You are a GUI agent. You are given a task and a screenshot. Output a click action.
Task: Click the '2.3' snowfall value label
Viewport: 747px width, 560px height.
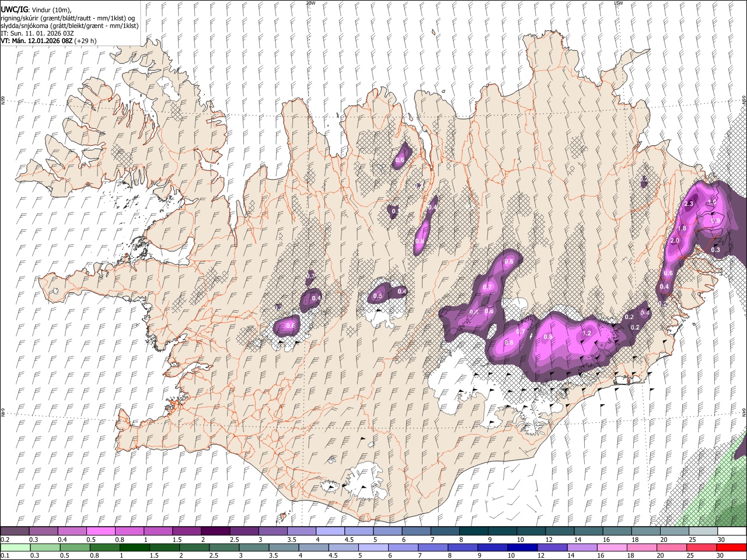(x=689, y=204)
